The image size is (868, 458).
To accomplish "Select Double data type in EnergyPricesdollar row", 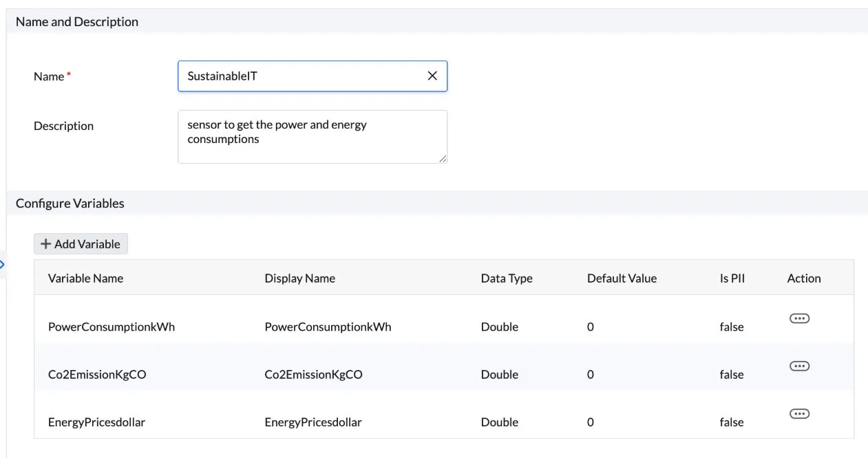I will (x=500, y=422).
